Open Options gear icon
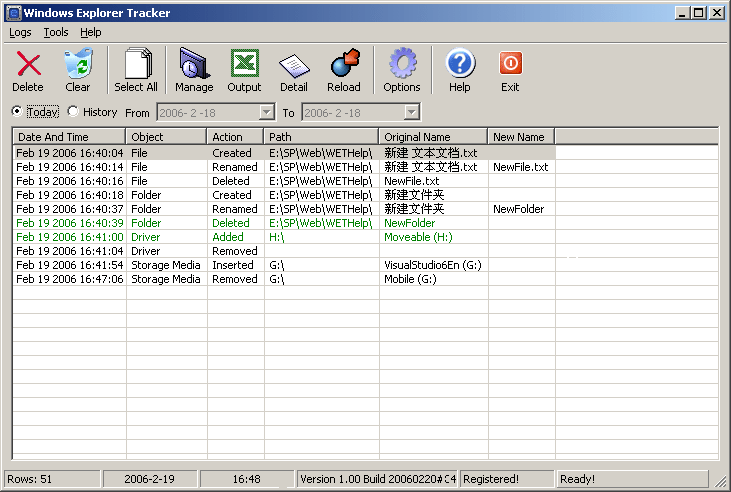Screen dimensions: 731x492 (x=402, y=63)
